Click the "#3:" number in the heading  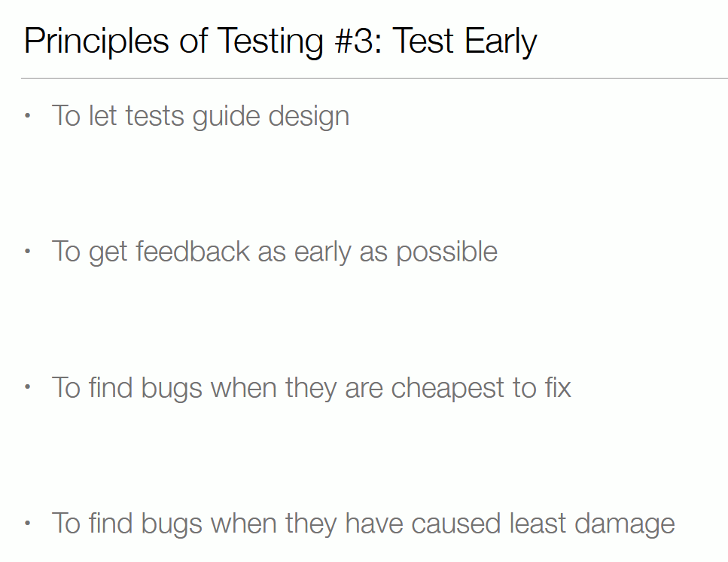pyautogui.click(x=358, y=41)
